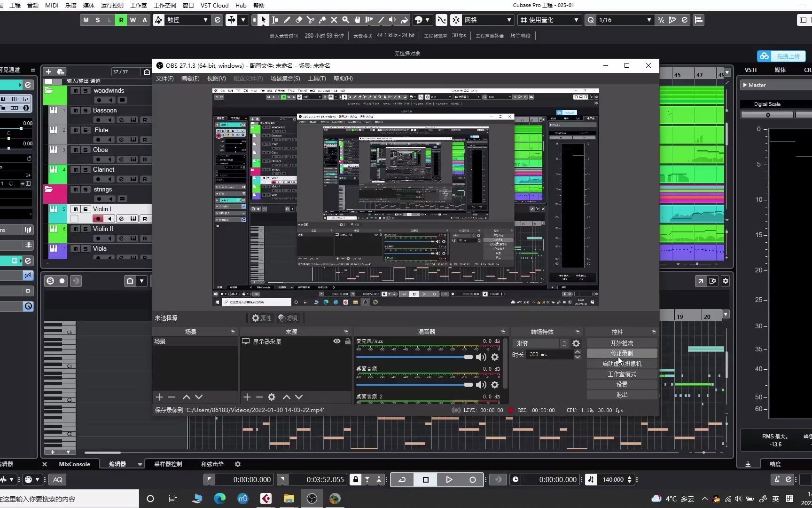Open OBS Scene Collection menu

click(x=285, y=79)
